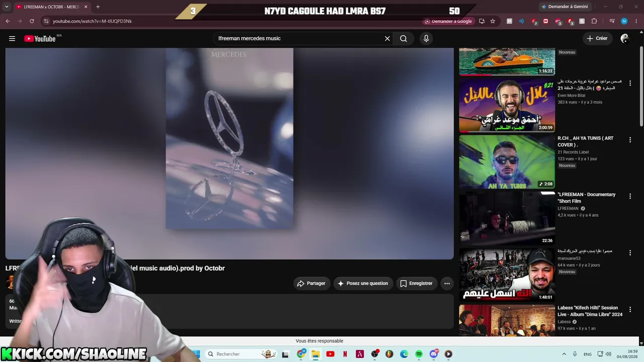The width and height of the screenshot is (644, 362).
Task: Show hidden system tray icons
Action: pos(564,354)
